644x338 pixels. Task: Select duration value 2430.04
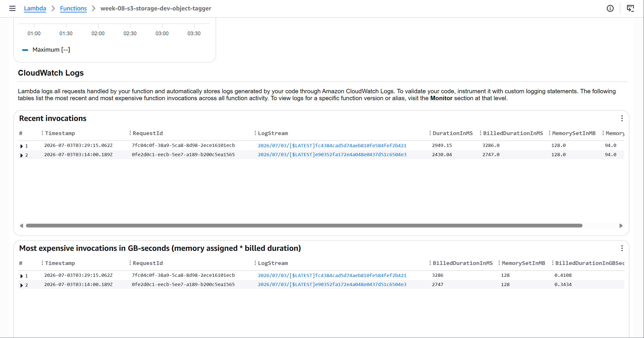point(442,155)
